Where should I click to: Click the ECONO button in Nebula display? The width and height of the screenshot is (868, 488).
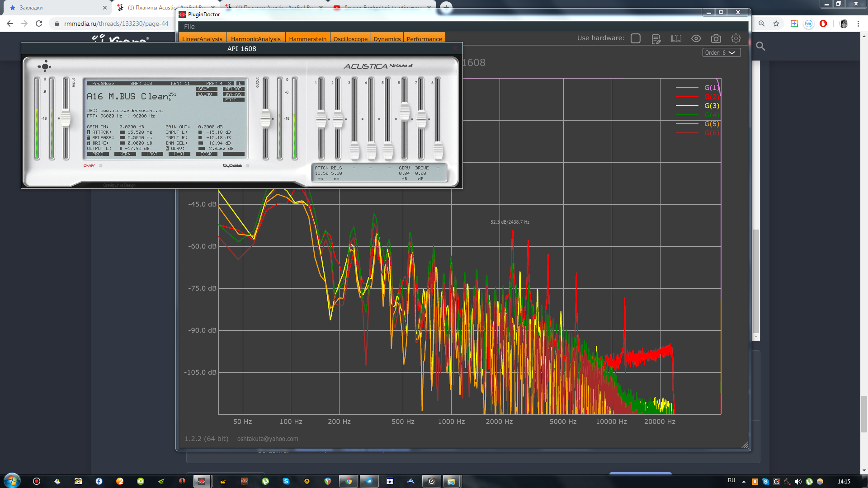206,94
